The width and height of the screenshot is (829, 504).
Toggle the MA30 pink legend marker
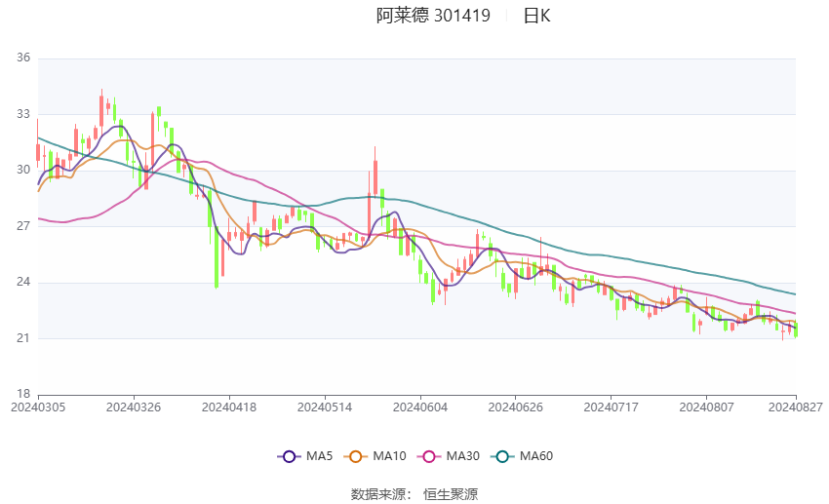pyautogui.click(x=429, y=456)
